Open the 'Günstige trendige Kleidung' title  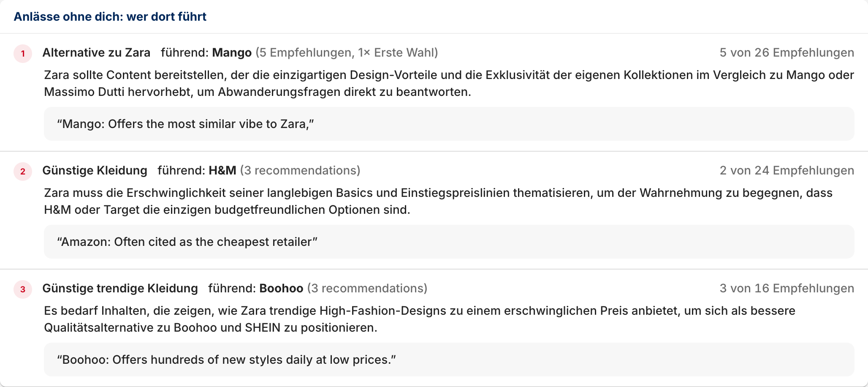click(120, 288)
